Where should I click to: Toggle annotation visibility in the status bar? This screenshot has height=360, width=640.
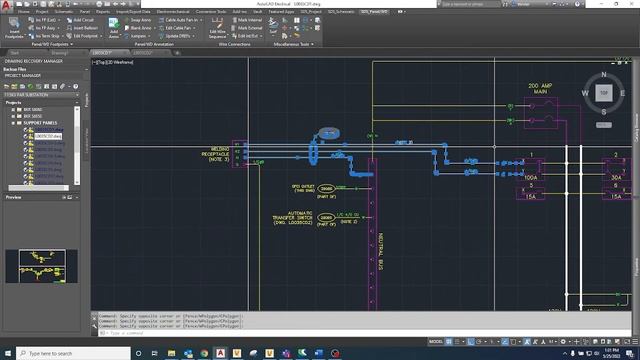point(527,342)
